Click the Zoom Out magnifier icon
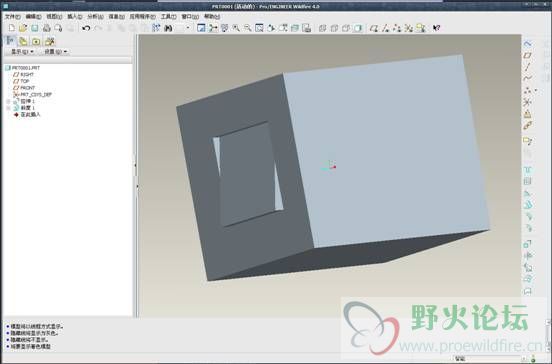This screenshot has width=552, height=364. point(247,28)
